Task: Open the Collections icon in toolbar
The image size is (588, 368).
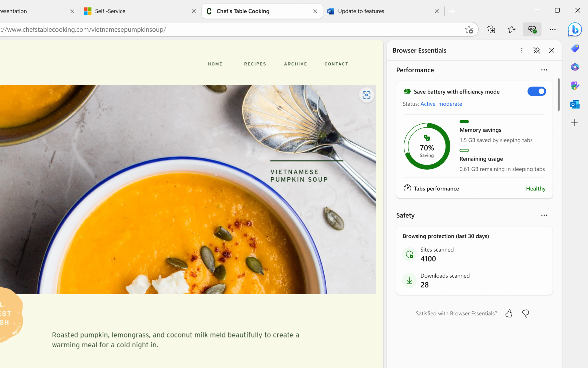Action: [491, 29]
